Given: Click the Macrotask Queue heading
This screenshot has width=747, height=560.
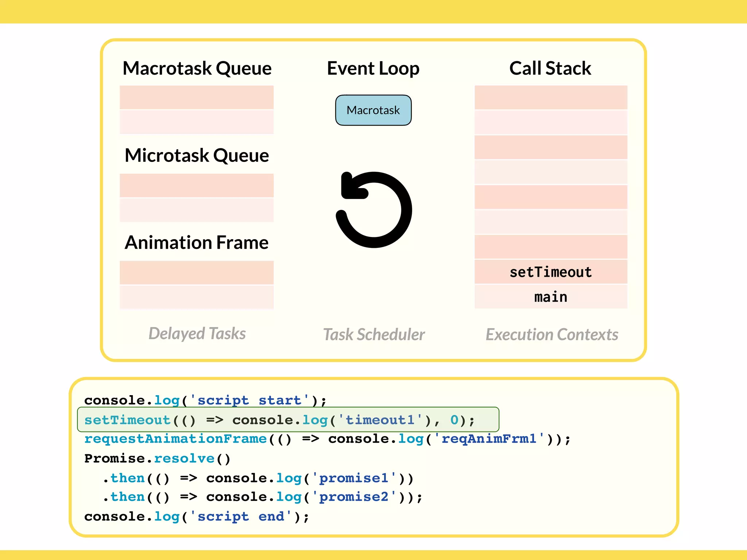Looking at the screenshot, I should (x=197, y=68).
